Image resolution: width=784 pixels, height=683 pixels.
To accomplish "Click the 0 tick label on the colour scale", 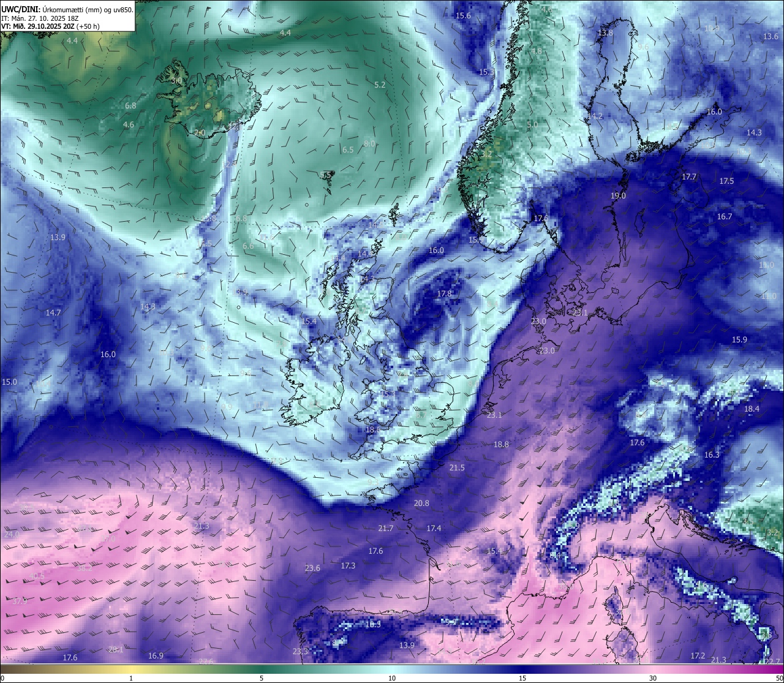I will pos(2,678).
